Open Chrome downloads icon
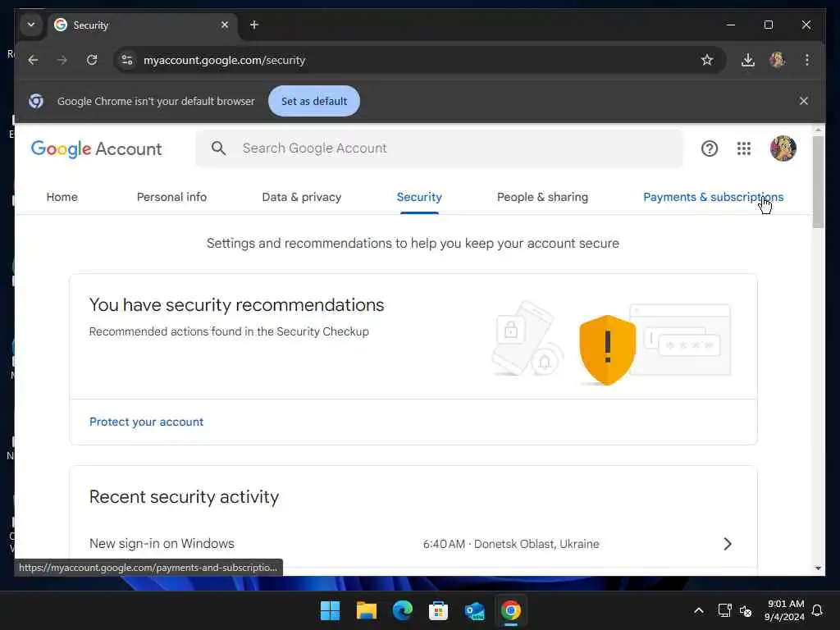The height and width of the screenshot is (630, 840). click(x=748, y=60)
